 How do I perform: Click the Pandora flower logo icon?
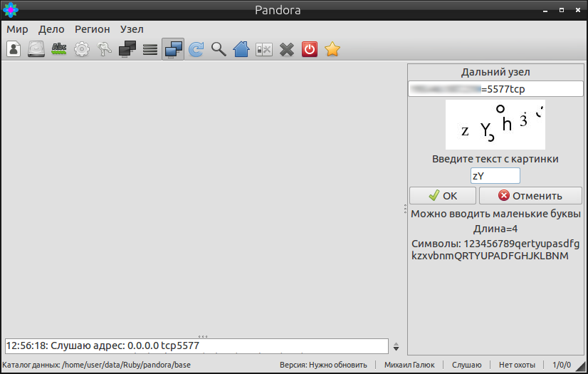pos(11,10)
